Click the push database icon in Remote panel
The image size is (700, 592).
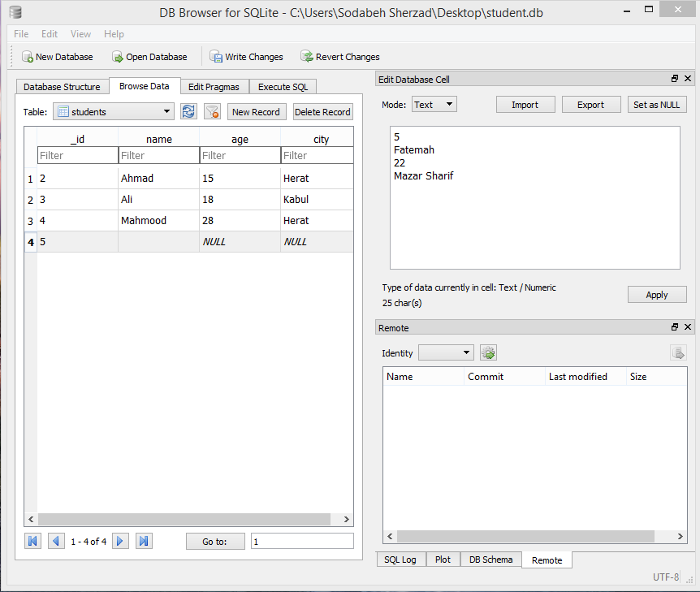tap(678, 352)
